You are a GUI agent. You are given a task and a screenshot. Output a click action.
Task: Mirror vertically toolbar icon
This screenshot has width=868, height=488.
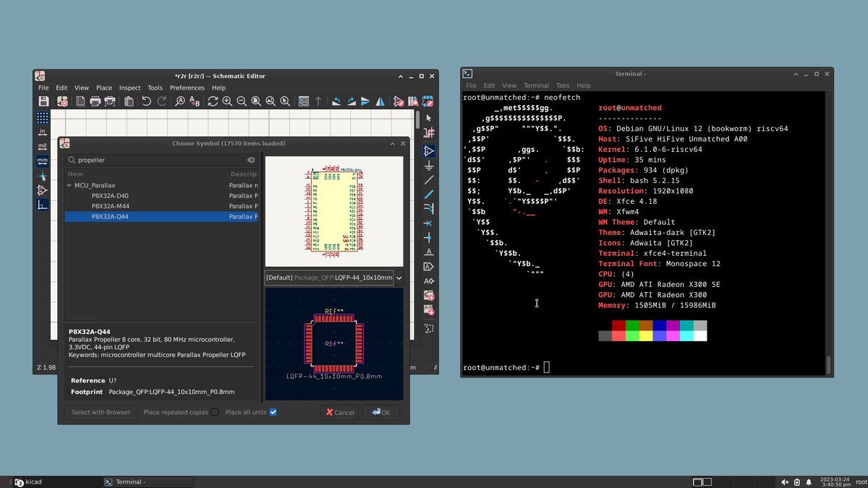[366, 102]
